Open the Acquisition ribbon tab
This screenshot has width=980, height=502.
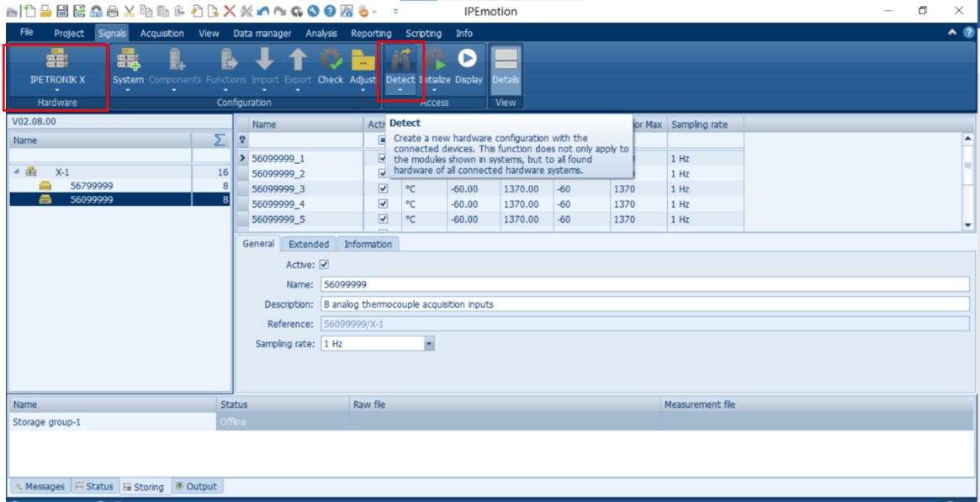[x=162, y=34]
